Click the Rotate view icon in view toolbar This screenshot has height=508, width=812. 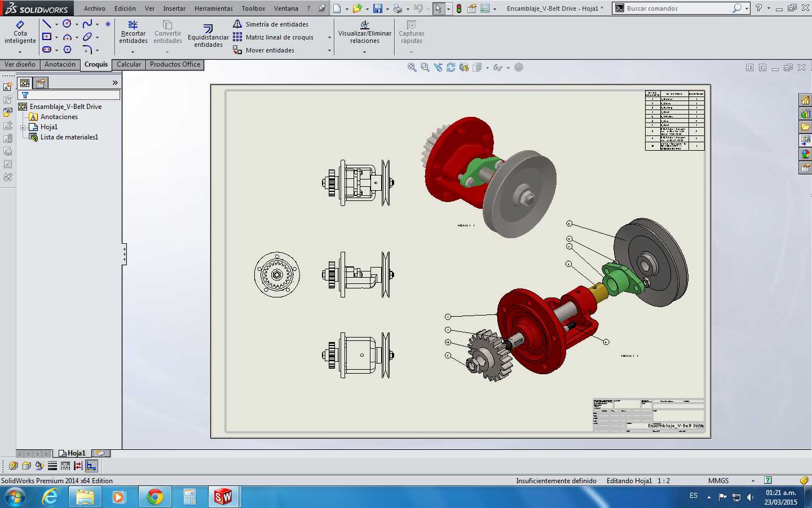(451, 67)
